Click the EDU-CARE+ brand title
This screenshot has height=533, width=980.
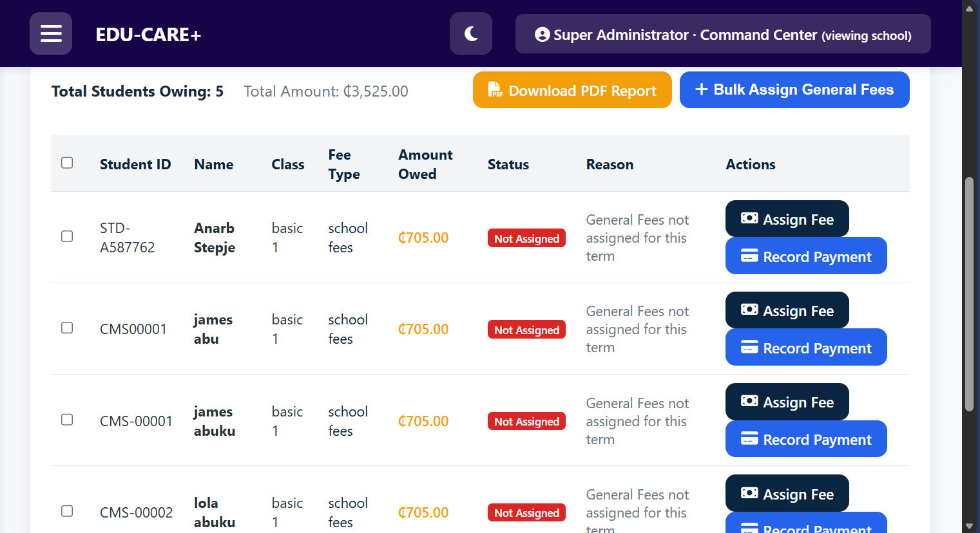pyautogui.click(x=148, y=35)
